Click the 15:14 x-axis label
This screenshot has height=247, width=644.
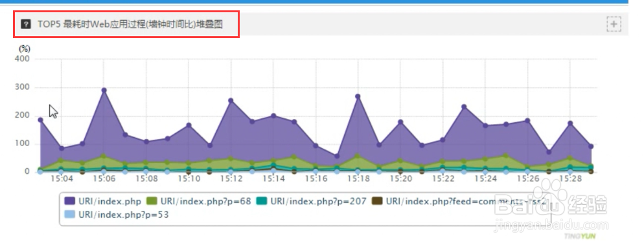click(x=273, y=179)
